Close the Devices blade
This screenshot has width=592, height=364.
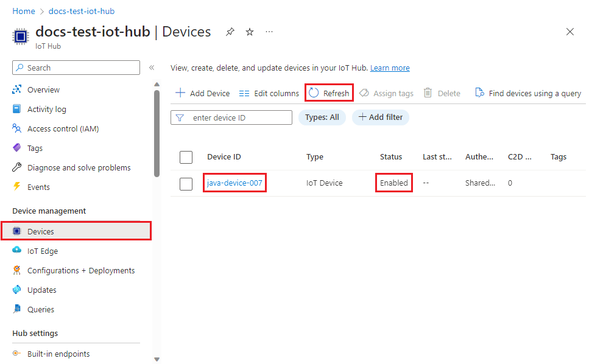[569, 32]
